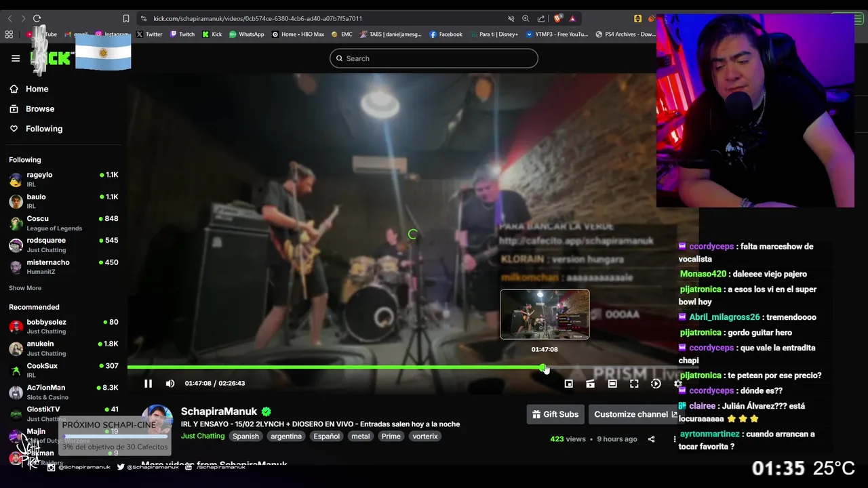Open CookSux in Recommended channels

[64, 370]
